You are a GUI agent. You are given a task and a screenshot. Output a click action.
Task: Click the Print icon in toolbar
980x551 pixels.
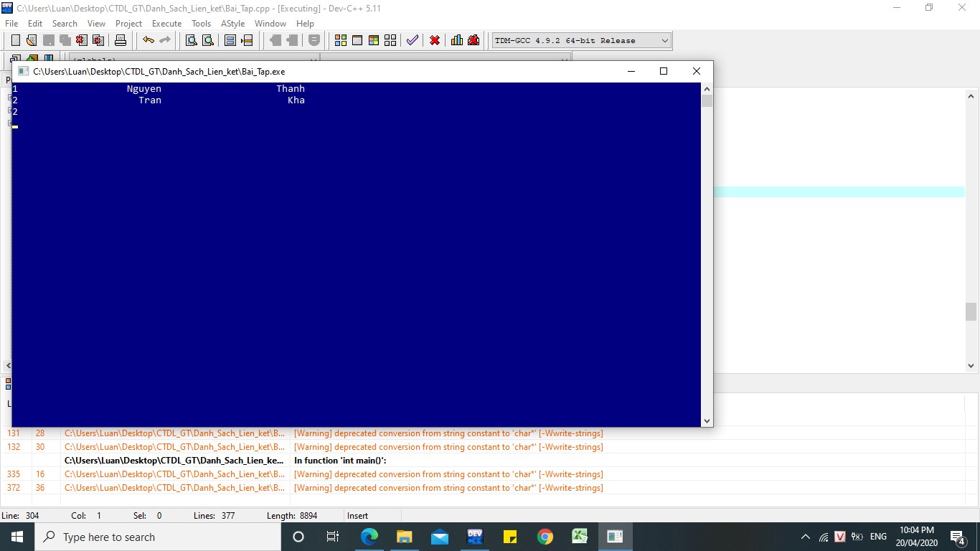click(121, 40)
